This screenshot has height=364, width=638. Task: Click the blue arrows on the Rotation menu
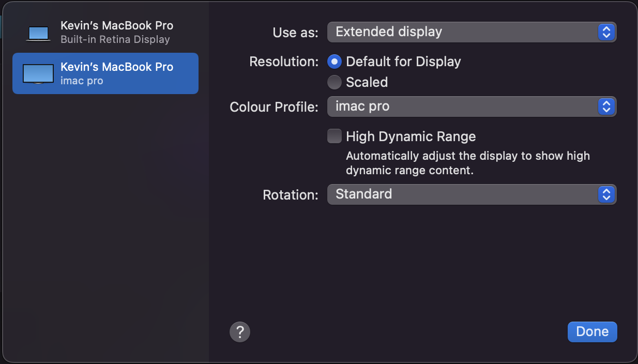click(606, 194)
